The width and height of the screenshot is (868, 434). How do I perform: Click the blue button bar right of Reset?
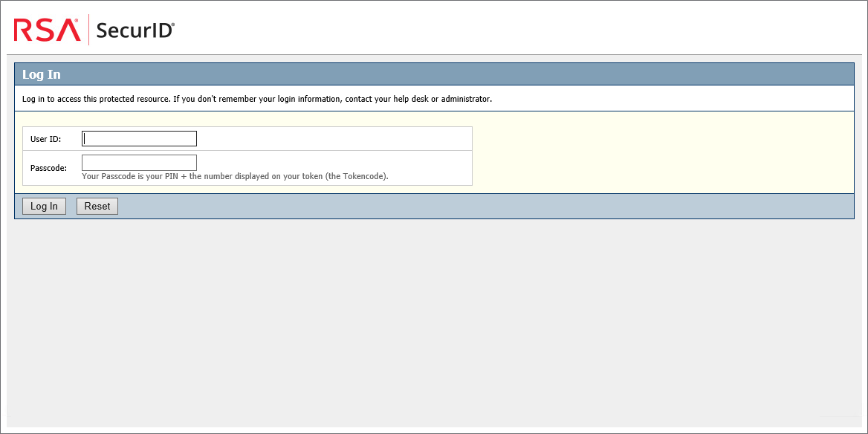tap(483, 207)
